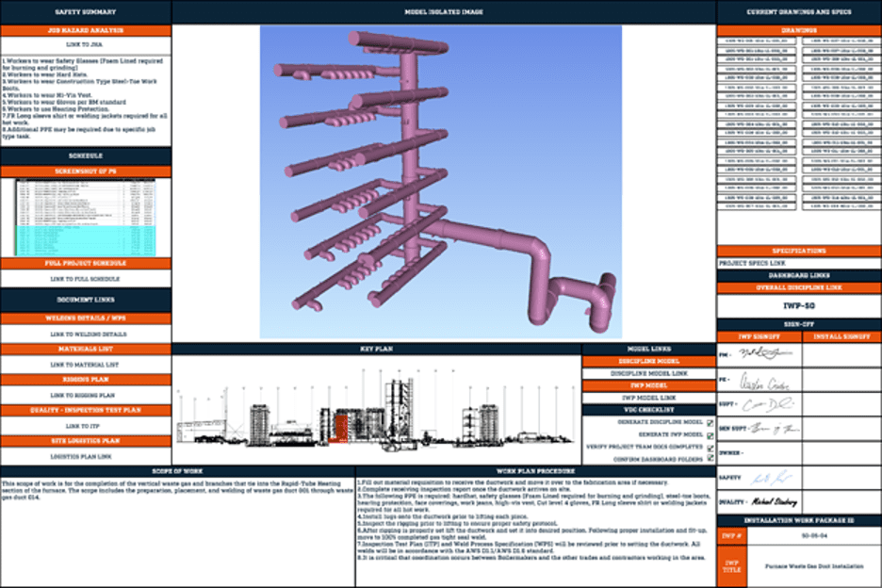Click the PM signature cell
Screen dimensions: 882x588
[x=759, y=355]
